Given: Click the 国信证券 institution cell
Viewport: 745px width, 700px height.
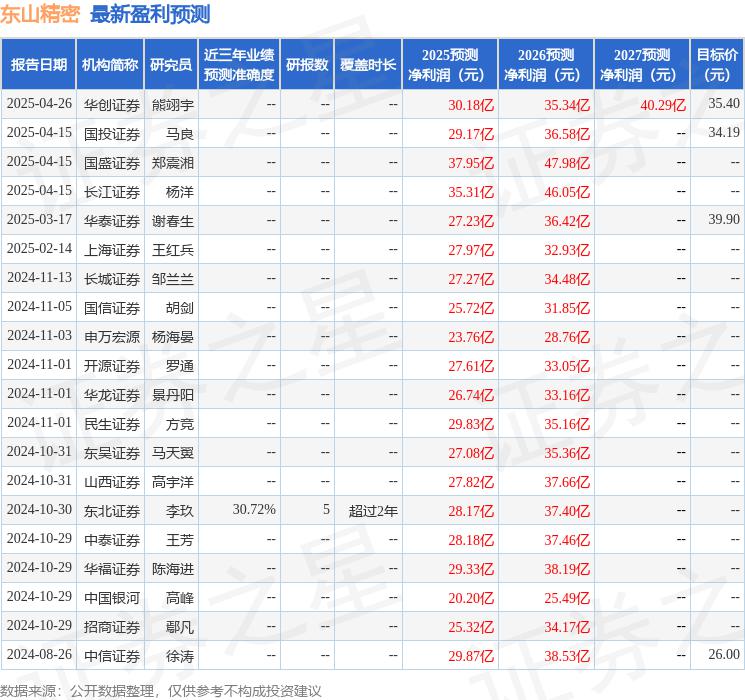Looking at the screenshot, I should point(112,308).
